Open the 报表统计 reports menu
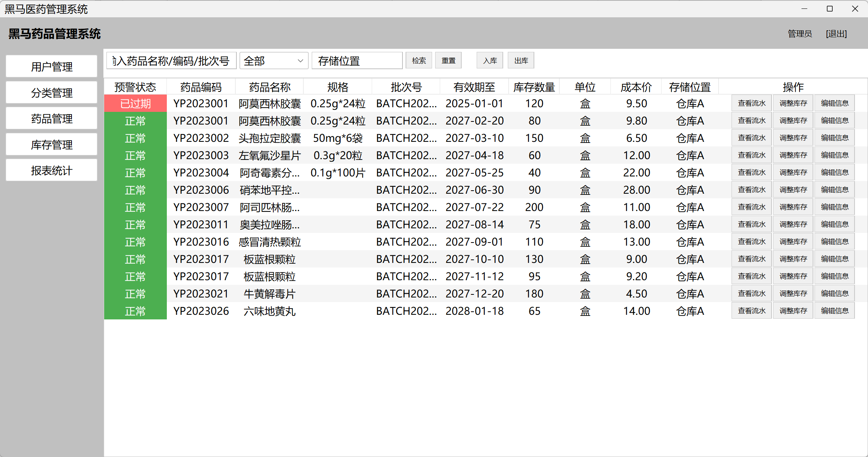Viewport: 868px width, 457px height. [52, 171]
